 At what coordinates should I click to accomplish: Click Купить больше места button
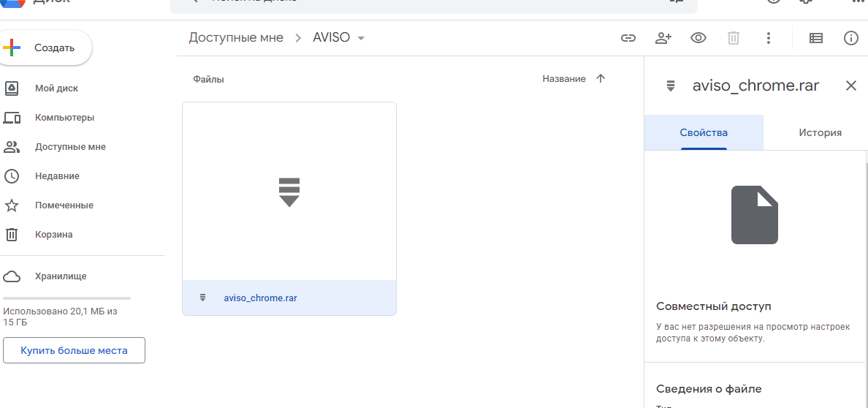75,350
